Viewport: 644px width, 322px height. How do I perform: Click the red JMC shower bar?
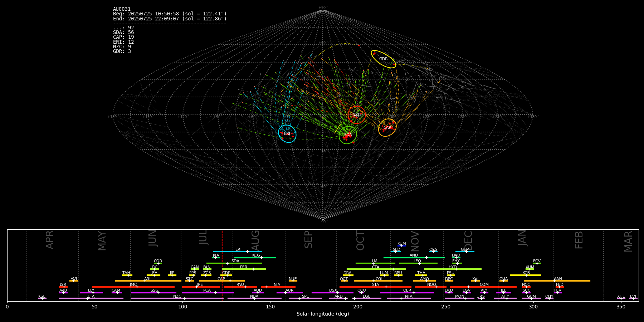[x=133, y=287]
